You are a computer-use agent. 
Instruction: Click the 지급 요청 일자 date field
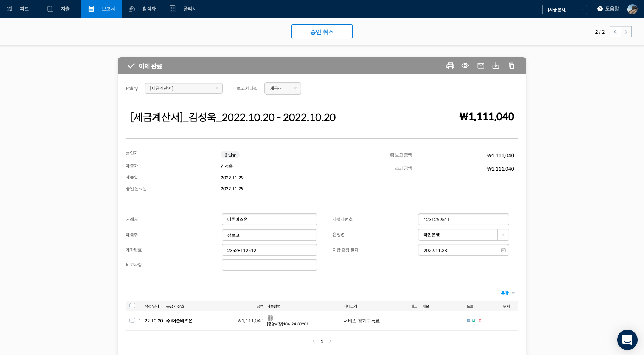coord(458,250)
